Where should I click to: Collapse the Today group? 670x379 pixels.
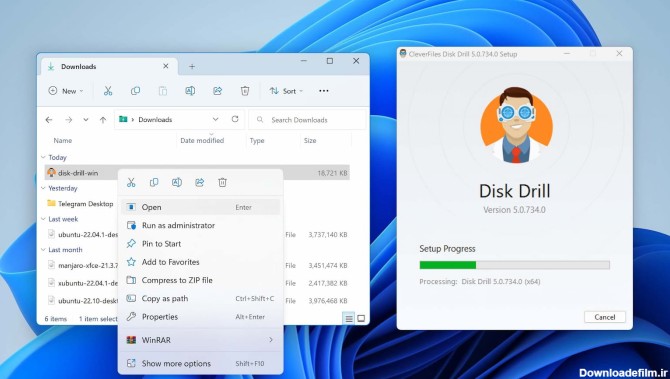[x=43, y=157]
